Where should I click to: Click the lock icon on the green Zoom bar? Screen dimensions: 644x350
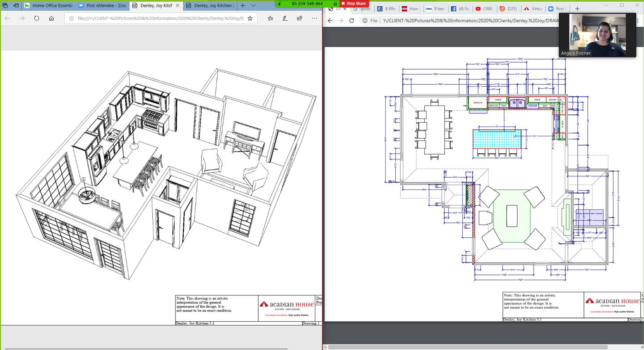(335, 3)
